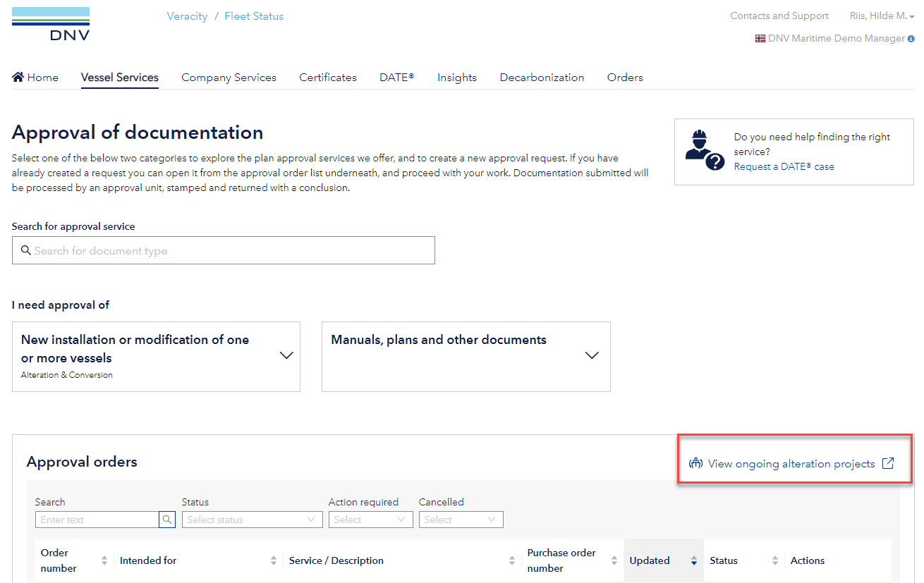Sort by Order number column arrows
Image resolution: width=924 pixels, height=583 pixels.
point(104,560)
